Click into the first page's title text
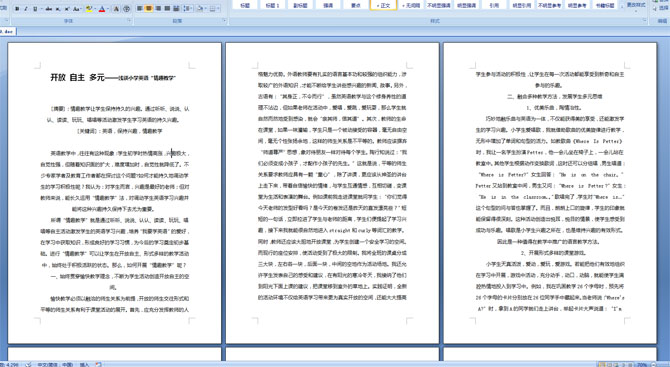670x367 pixels. pos(113,77)
